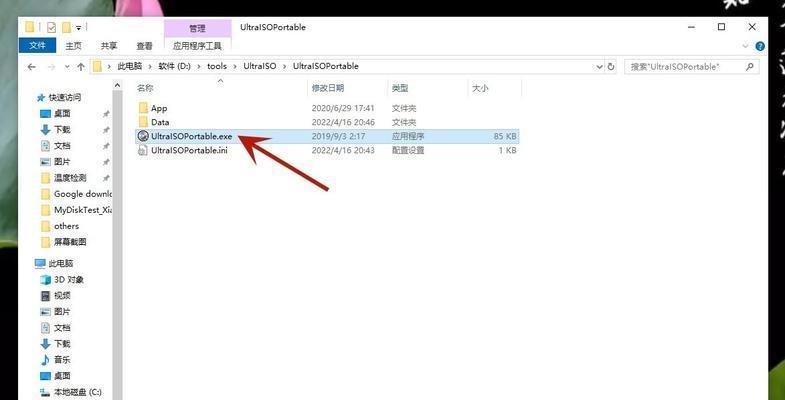
Task: Open the help question mark icon
Action: pyautogui.click(x=760, y=46)
